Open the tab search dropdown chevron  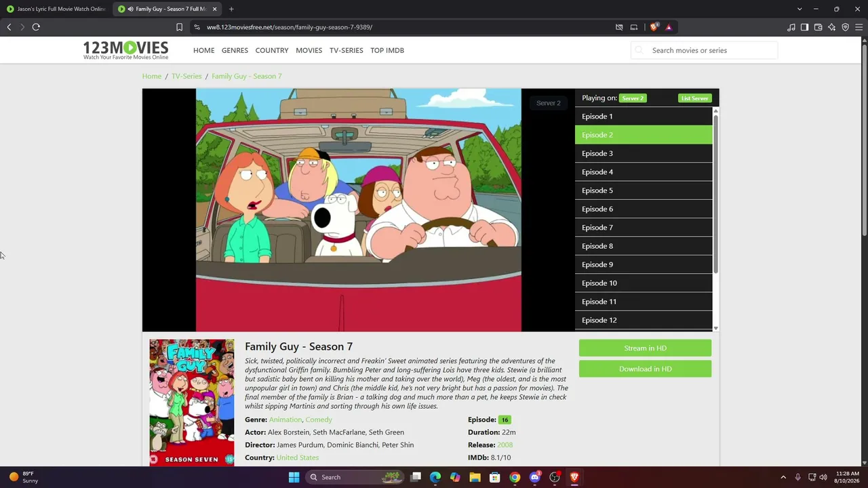(800, 9)
